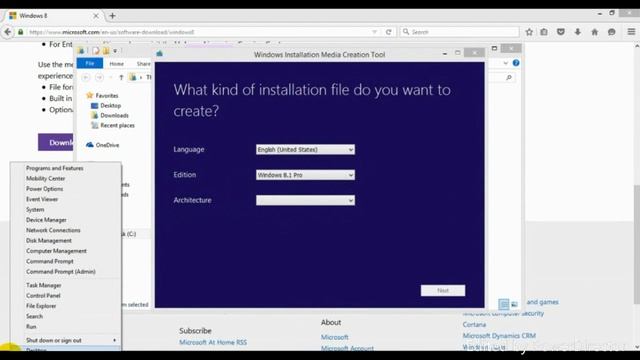640x360 pixels.
Task: Click the Microsoft link under About
Action: click(x=335, y=337)
